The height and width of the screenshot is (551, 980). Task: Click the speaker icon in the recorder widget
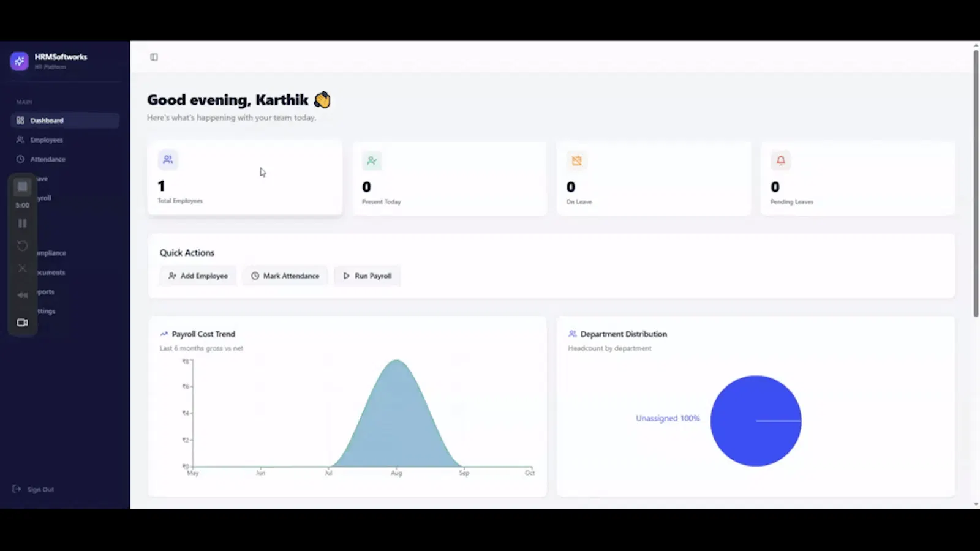coord(23,295)
